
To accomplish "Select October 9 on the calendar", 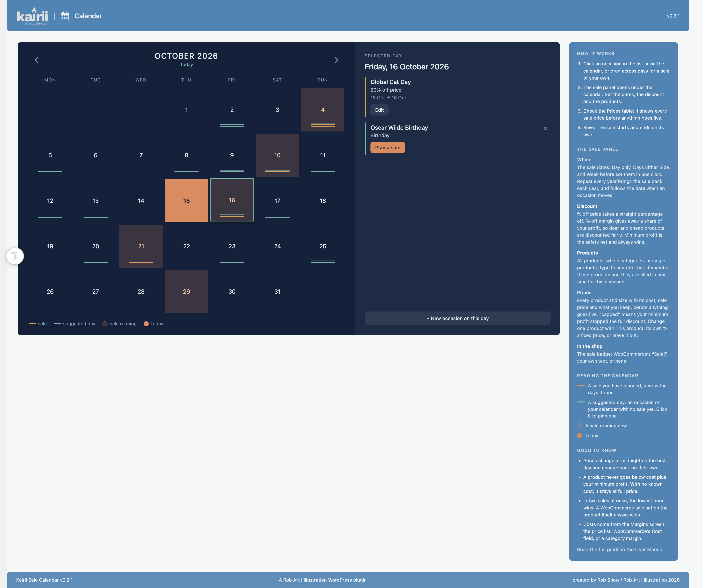I will coord(232,155).
